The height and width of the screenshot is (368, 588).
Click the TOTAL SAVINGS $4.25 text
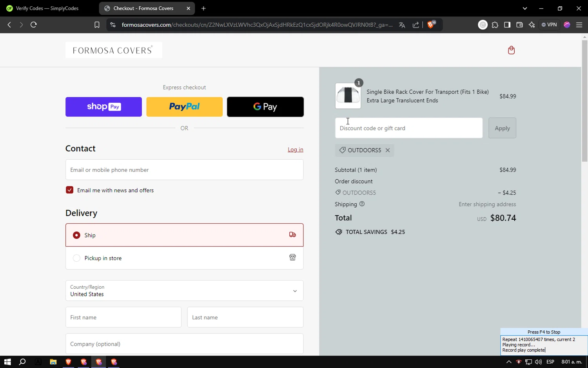(375, 232)
